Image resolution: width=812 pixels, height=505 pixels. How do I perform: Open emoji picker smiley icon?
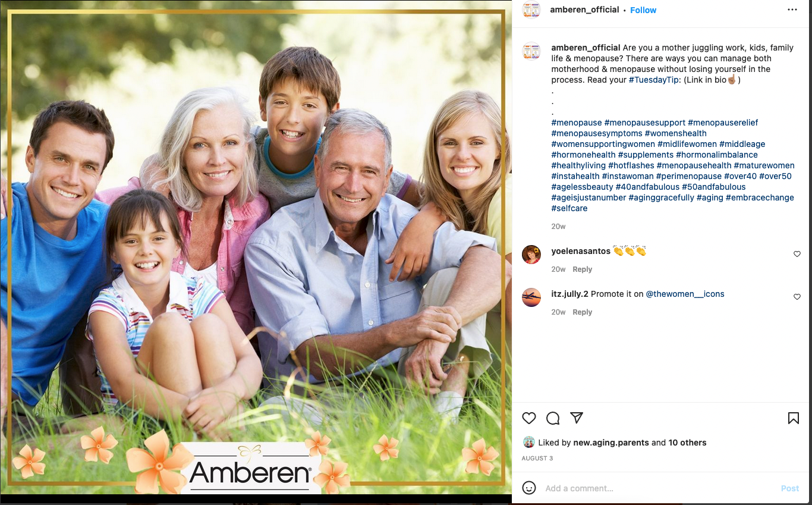pos(529,488)
